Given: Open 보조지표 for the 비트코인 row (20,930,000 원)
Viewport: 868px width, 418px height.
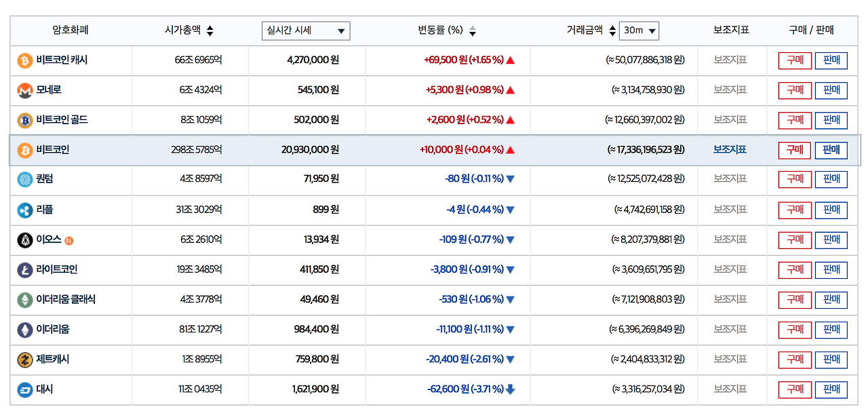Looking at the screenshot, I should pyautogui.click(x=730, y=149).
